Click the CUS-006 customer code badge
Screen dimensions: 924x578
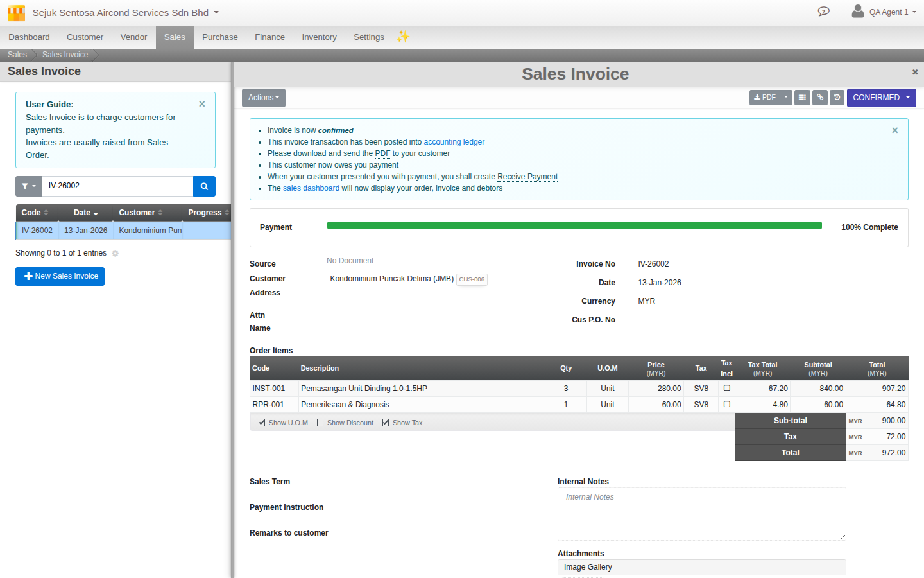(x=472, y=279)
